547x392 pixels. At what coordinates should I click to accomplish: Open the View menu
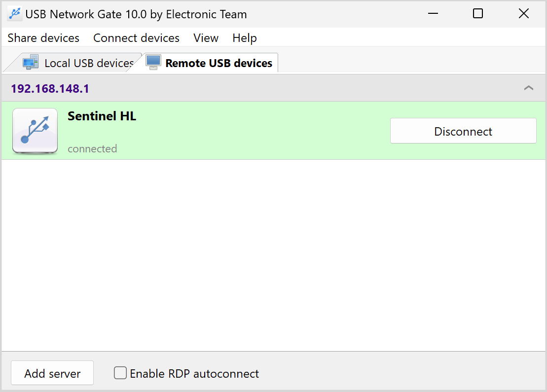206,38
